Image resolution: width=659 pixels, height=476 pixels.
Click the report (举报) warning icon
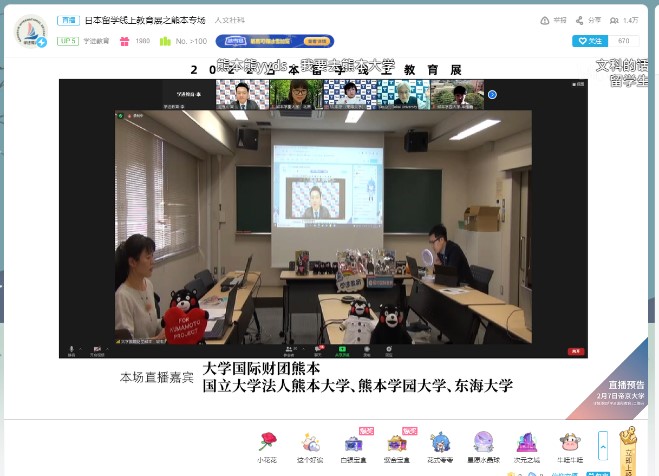point(544,20)
